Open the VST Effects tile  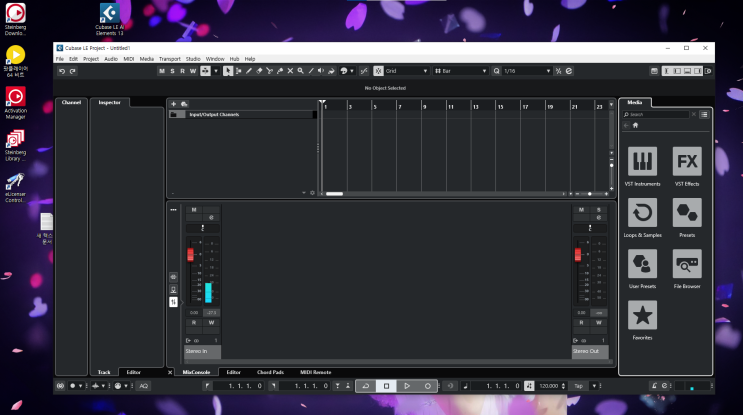pos(686,160)
